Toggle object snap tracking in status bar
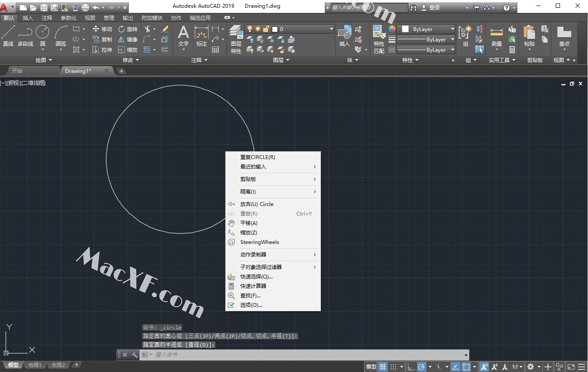The height and width of the screenshot is (372, 588). pos(456,367)
